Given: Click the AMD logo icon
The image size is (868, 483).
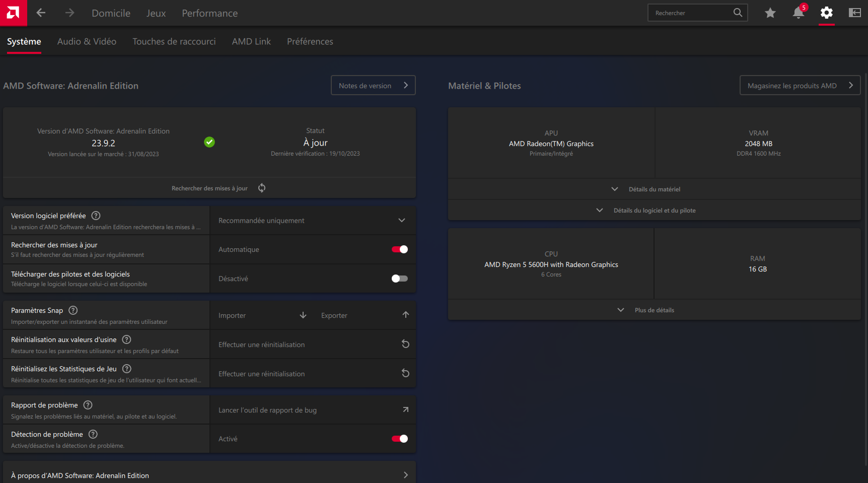Looking at the screenshot, I should coord(13,13).
